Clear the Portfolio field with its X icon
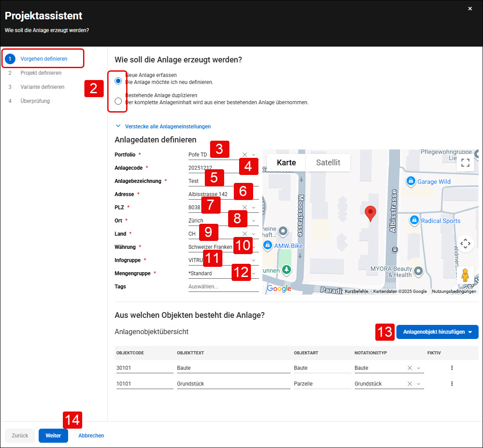The width and height of the screenshot is (483, 448). (245, 155)
